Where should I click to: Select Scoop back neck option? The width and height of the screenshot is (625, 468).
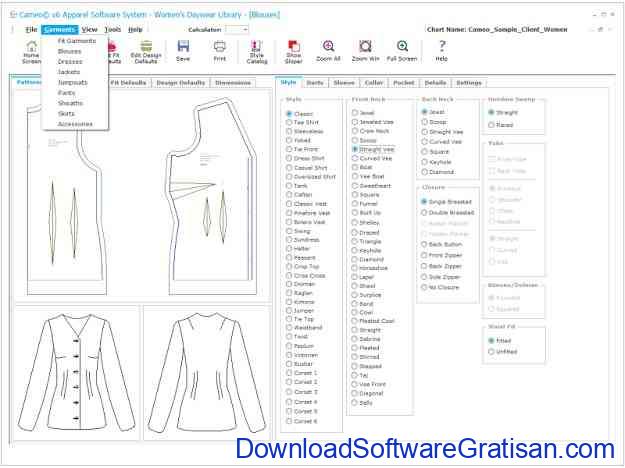434,122
